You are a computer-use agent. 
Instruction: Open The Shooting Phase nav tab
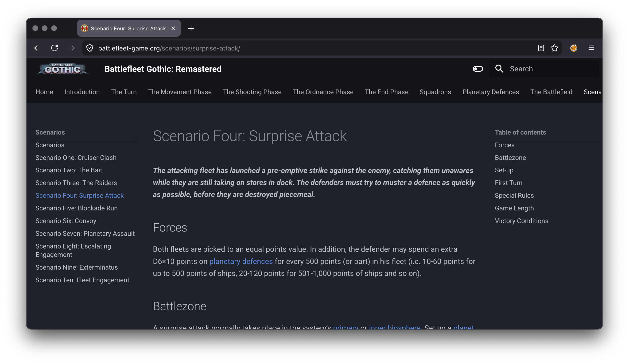(x=252, y=92)
